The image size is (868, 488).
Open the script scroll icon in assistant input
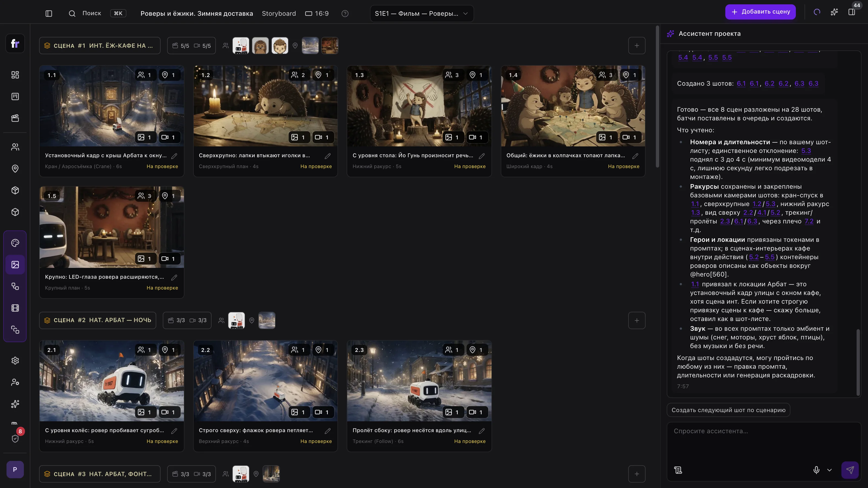tap(678, 470)
